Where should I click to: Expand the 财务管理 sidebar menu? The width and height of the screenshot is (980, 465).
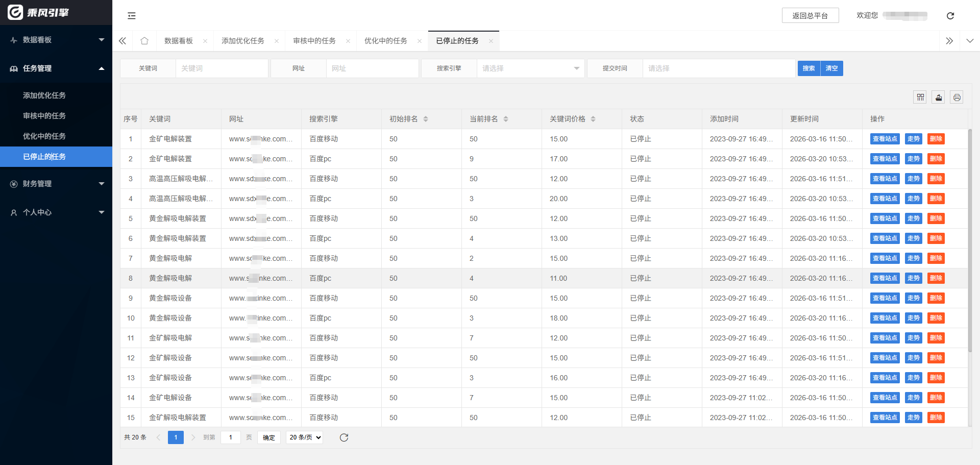(x=56, y=184)
